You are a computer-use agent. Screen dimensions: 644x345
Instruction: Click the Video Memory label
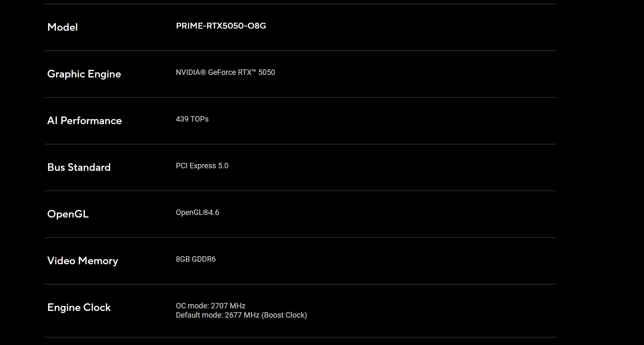[82, 261]
